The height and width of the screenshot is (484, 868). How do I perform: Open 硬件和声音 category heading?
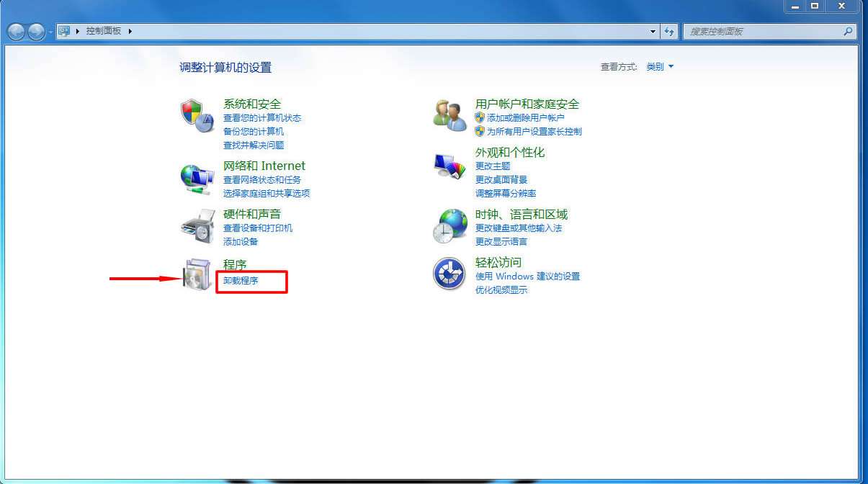pyautogui.click(x=252, y=214)
